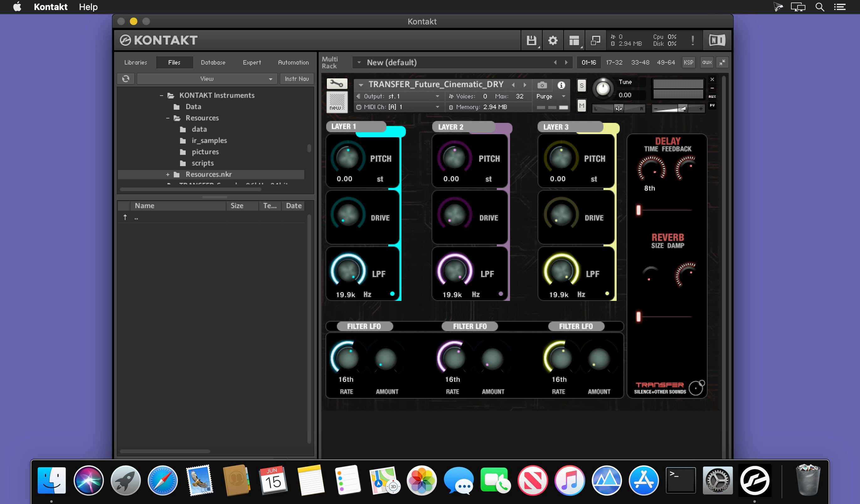Collapse the Resources folder
Image resolution: width=860 pixels, height=504 pixels.
point(167,118)
